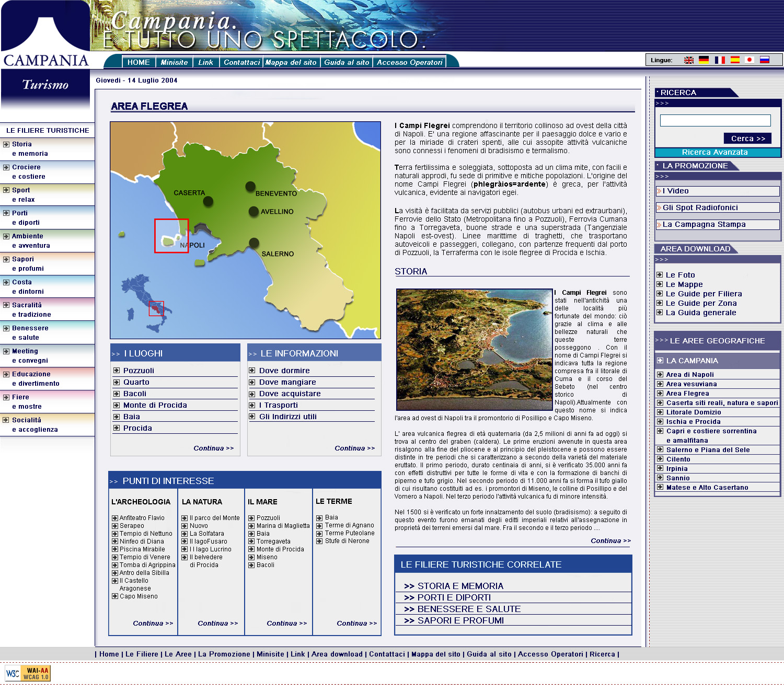784x692 pixels.
Task: Open Tempio di Nettuno under L'Archeologia
Action: point(146,534)
